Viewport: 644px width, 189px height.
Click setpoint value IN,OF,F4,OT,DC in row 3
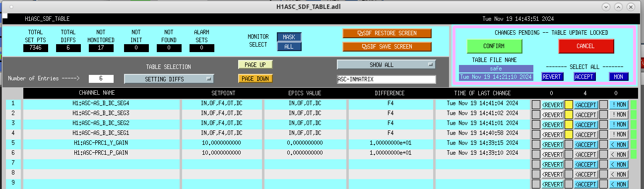pos(222,123)
